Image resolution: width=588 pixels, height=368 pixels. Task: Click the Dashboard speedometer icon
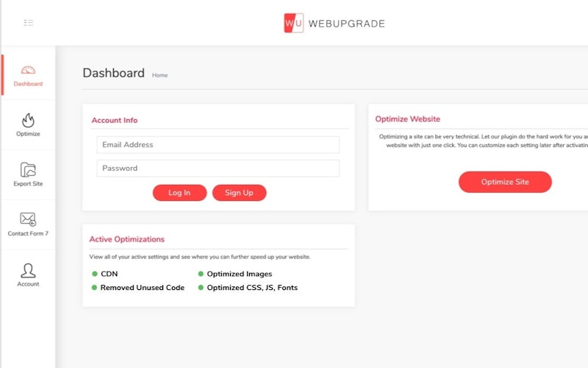click(28, 70)
